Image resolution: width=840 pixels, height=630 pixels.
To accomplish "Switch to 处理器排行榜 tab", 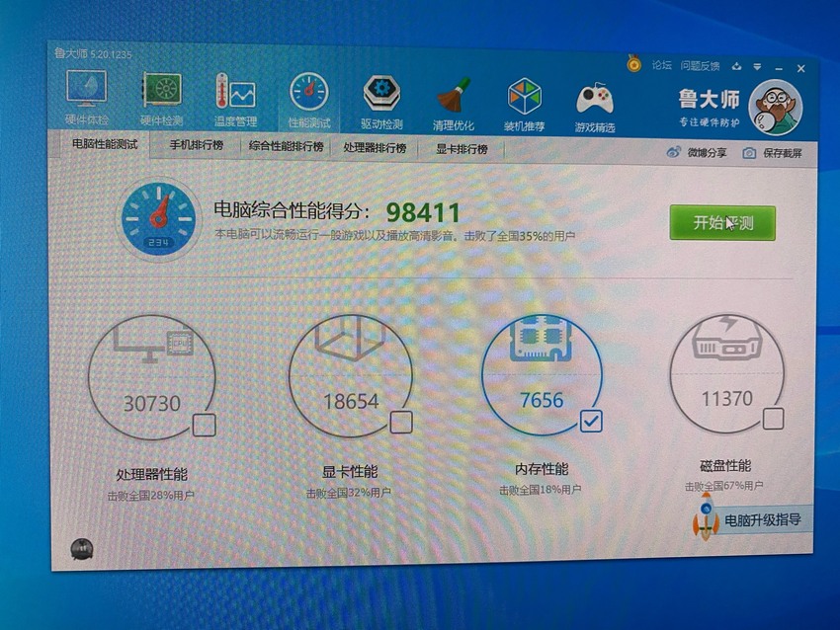I will [x=375, y=148].
